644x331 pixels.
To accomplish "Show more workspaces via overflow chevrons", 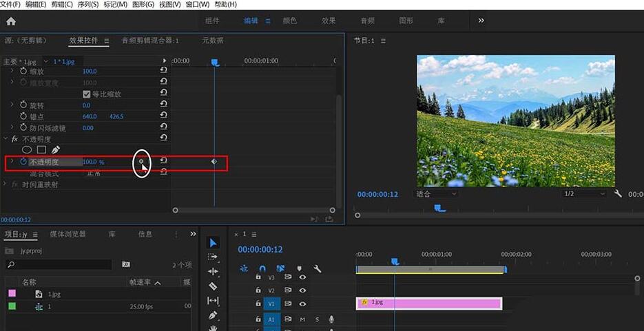I will coord(481,21).
